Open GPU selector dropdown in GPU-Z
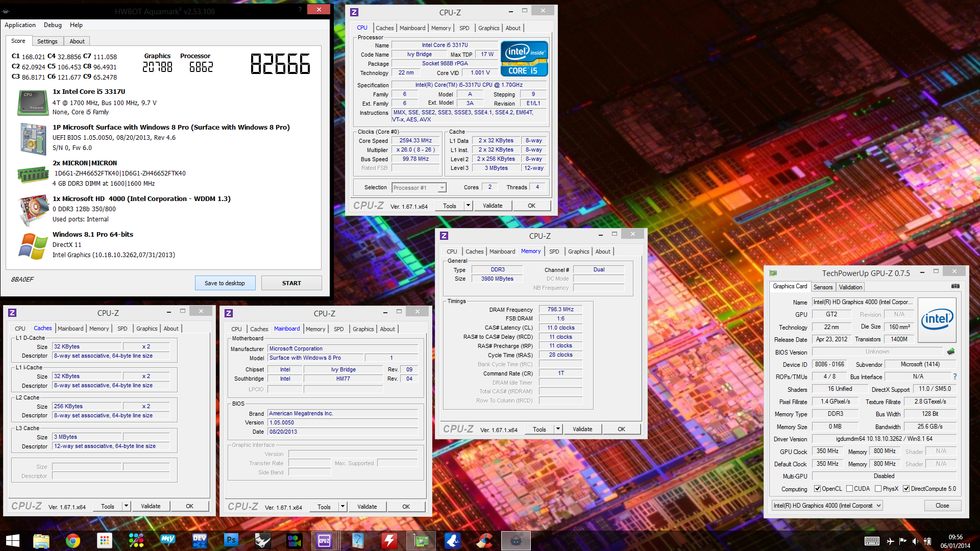Viewport: 980px width, 551px height. pos(827,506)
